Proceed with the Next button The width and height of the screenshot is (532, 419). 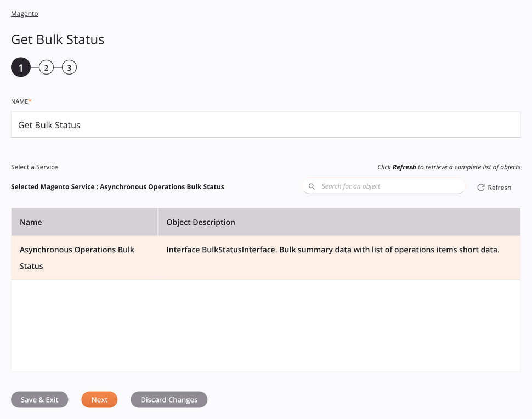pyautogui.click(x=99, y=400)
